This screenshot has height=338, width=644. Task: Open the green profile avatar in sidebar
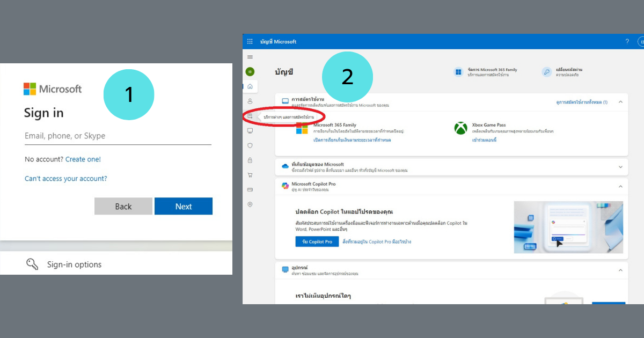(250, 72)
